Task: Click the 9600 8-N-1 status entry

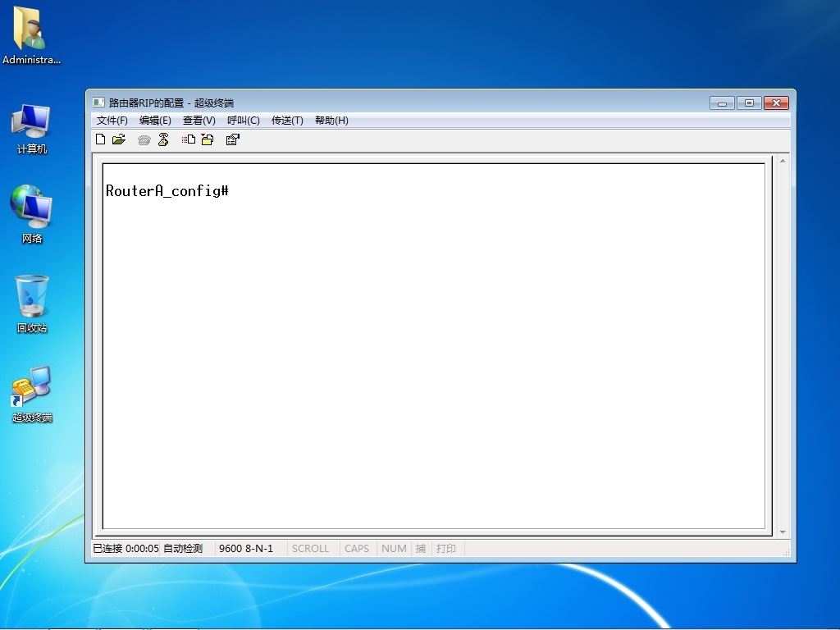Action: pyautogui.click(x=246, y=549)
